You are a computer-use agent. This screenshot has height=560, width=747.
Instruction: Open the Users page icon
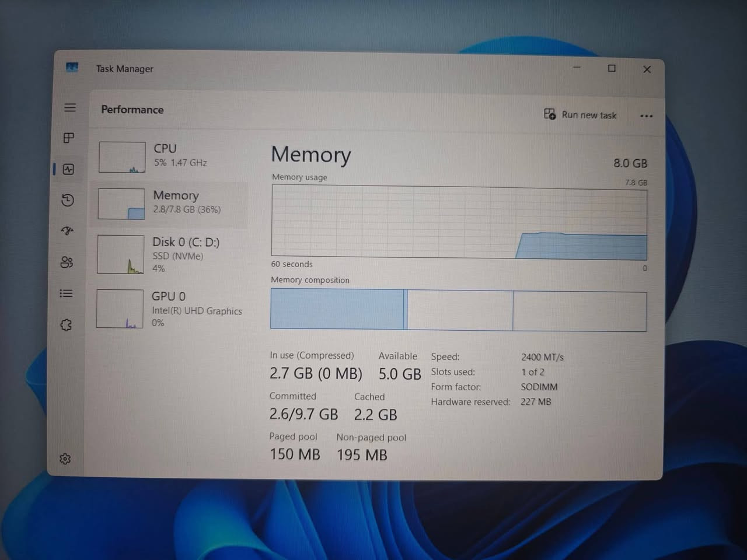[67, 262]
